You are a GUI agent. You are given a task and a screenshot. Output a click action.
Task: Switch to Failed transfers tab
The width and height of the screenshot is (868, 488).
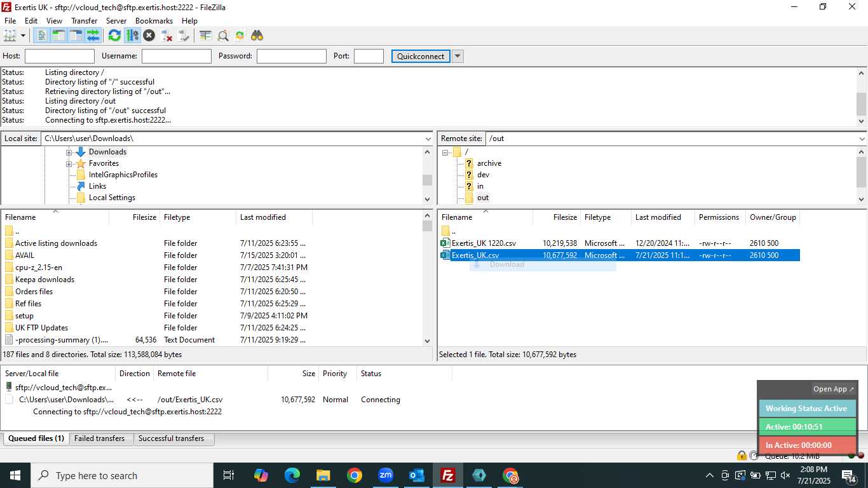pyautogui.click(x=100, y=438)
